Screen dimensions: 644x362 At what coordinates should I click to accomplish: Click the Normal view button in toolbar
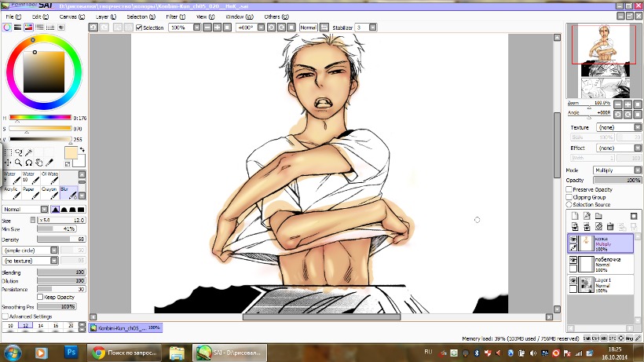[x=308, y=27]
